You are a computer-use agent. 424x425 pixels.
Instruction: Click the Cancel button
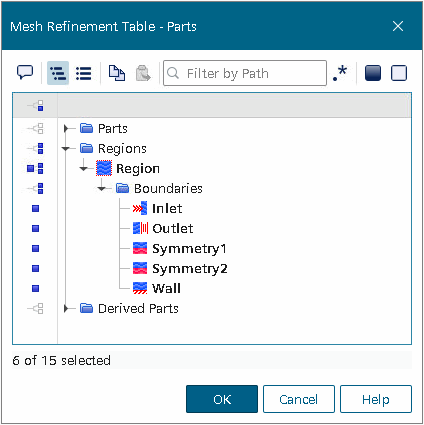[x=299, y=399]
